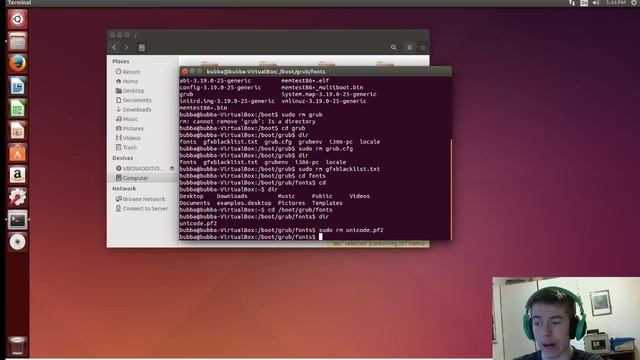Go forward in Files window
The height and width of the screenshot is (360, 640).
(x=127, y=47)
